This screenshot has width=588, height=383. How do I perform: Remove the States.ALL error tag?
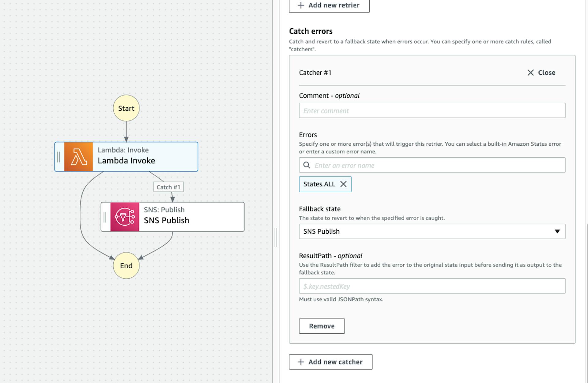point(344,184)
